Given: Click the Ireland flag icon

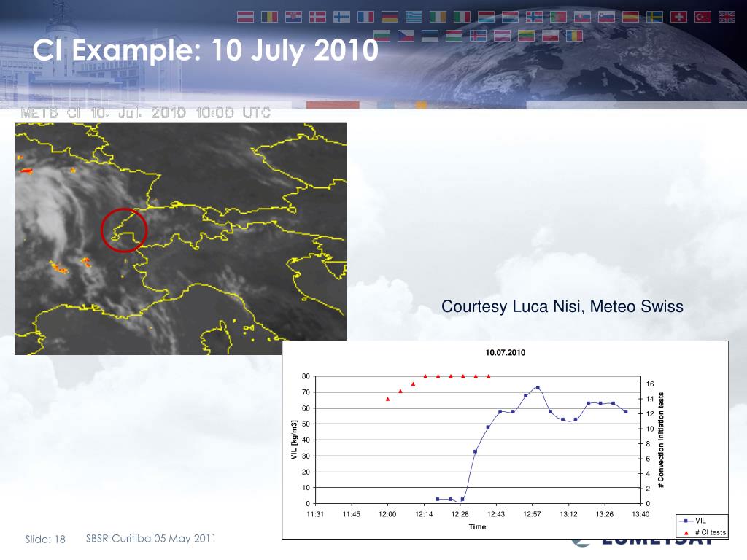Looking at the screenshot, I should coord(438,17).
